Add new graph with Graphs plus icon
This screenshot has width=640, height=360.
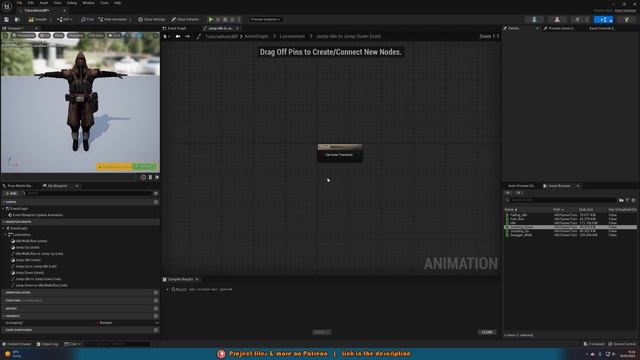coord(156,202)
